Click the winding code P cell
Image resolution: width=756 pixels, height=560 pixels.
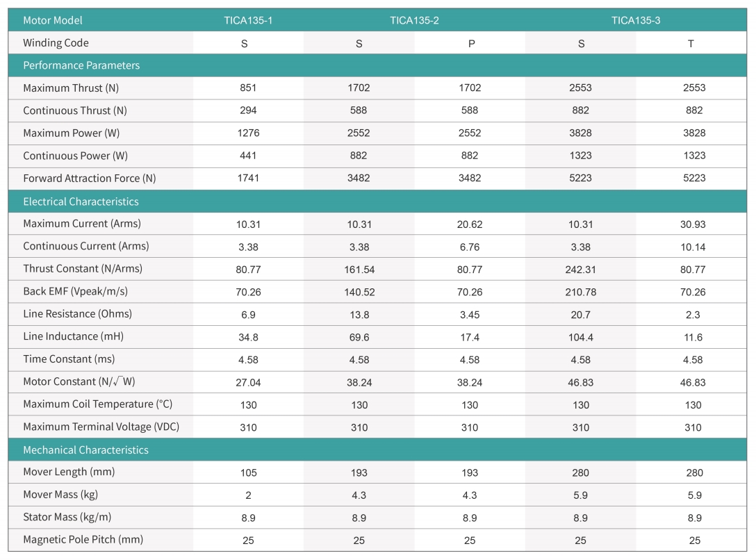(471, 43)
